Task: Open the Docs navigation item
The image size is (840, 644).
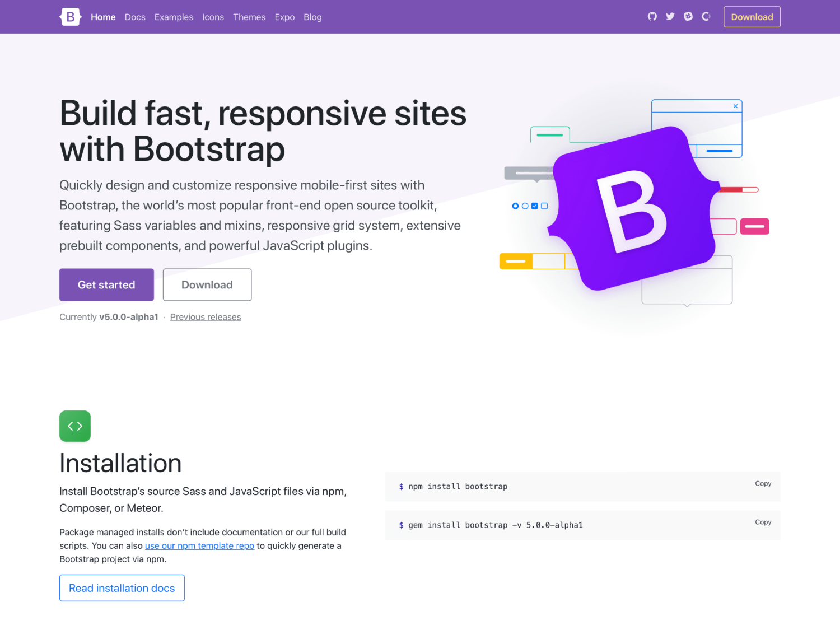Action: tap(135, 17)
